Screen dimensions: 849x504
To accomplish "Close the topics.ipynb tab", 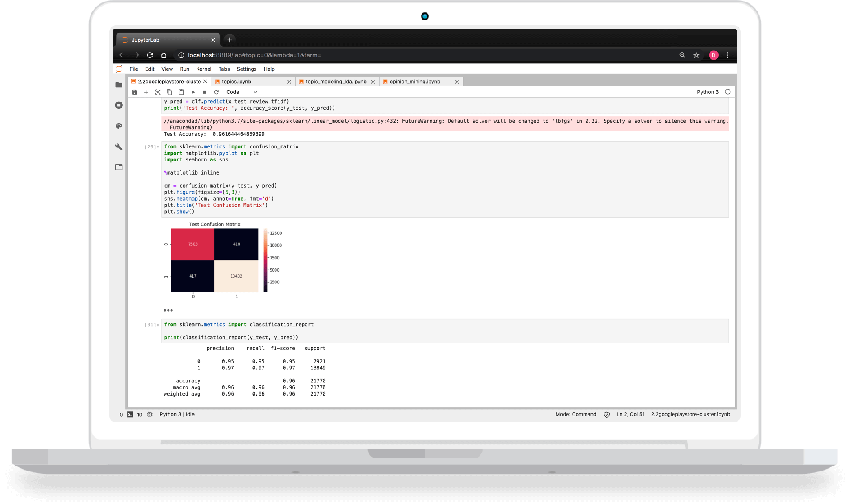I will [289, 82].
